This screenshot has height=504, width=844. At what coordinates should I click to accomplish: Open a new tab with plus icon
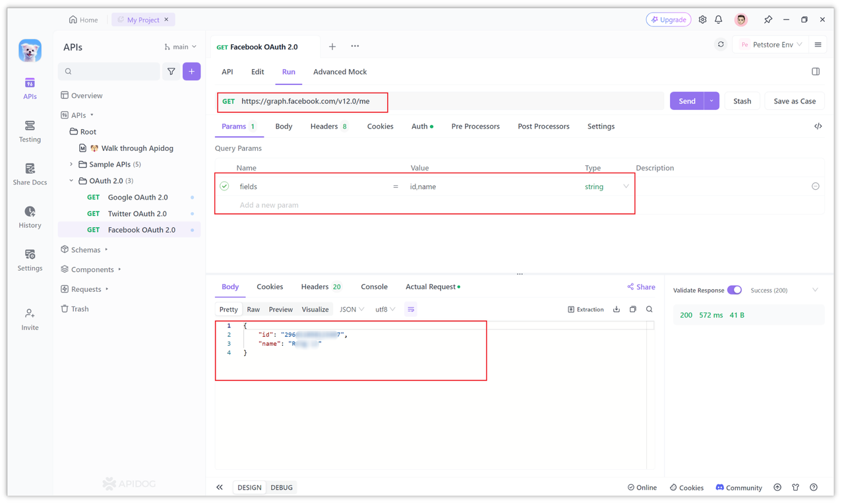(332, 46)
